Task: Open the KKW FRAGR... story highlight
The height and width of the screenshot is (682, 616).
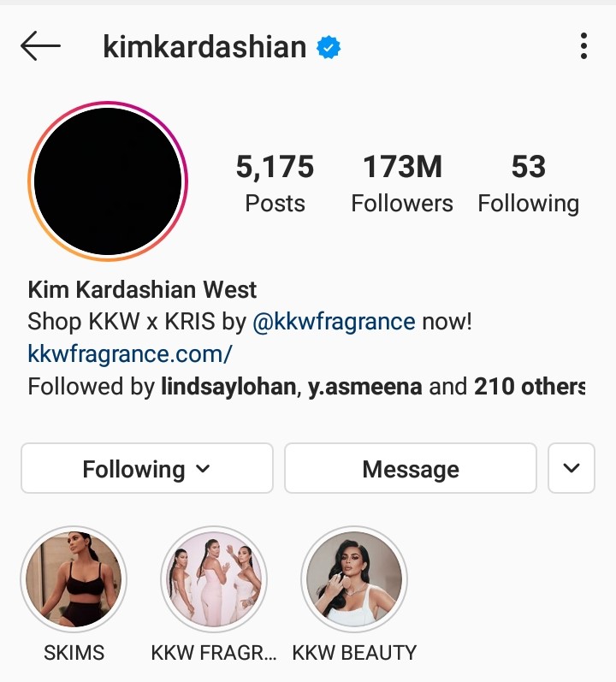Action: pos(214,579)
